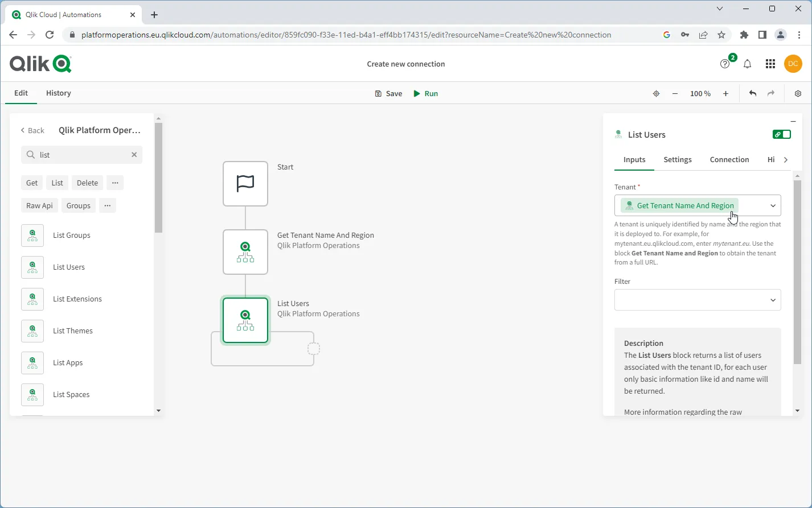Click the help question mark icon

pyautogui.click(x=724, y=64)
